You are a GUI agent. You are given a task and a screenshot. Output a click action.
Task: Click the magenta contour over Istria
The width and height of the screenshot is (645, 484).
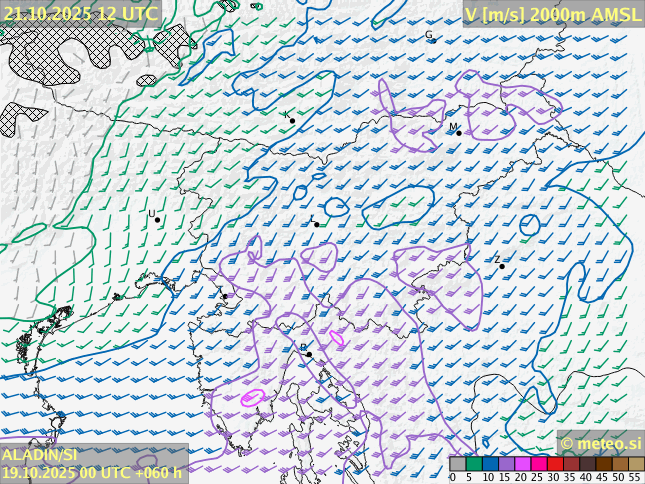click(x=253, y=397)
